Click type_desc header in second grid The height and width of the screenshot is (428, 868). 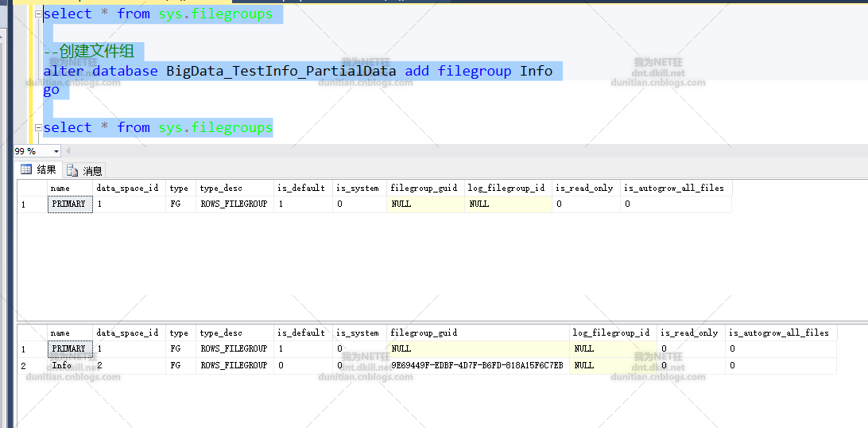(234, 333)
